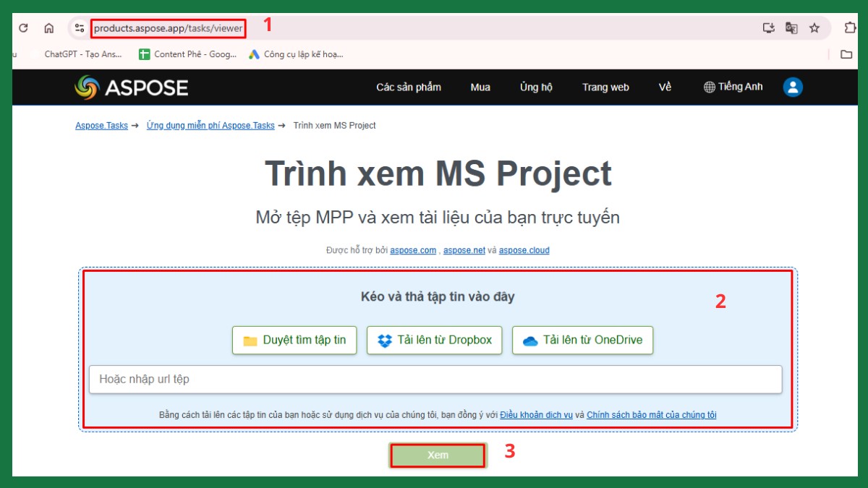Open site information icon in address bar
The height and width of the screenshot is (488, 868).
pyautogui.click(x=80, y=28)
